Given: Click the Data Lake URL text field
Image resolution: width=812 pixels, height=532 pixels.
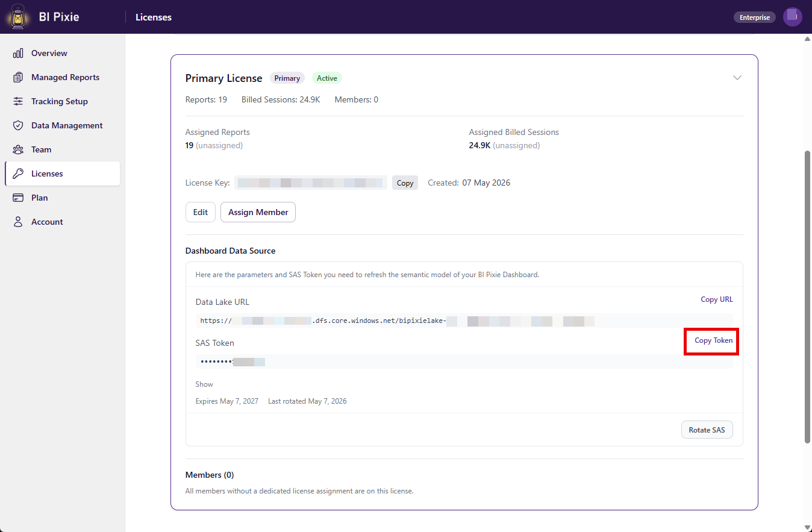Looking at the screenshot, I should (x=464, y=321).
